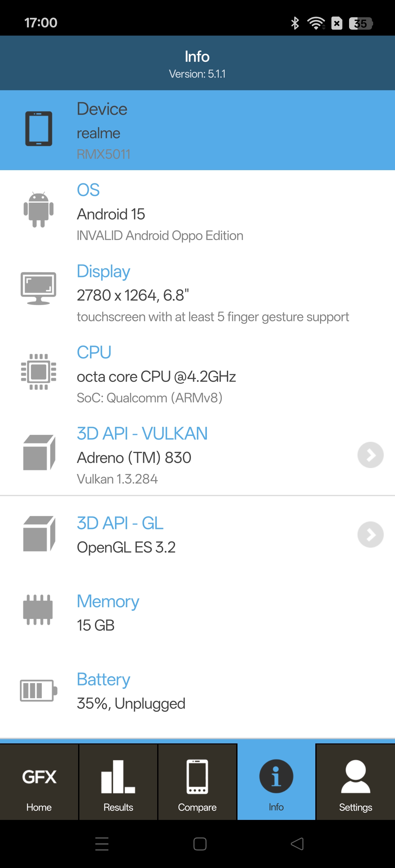Screen dimensions: 395x868
Task: Tap the Device tablet icon
Action: click(39, 129)
